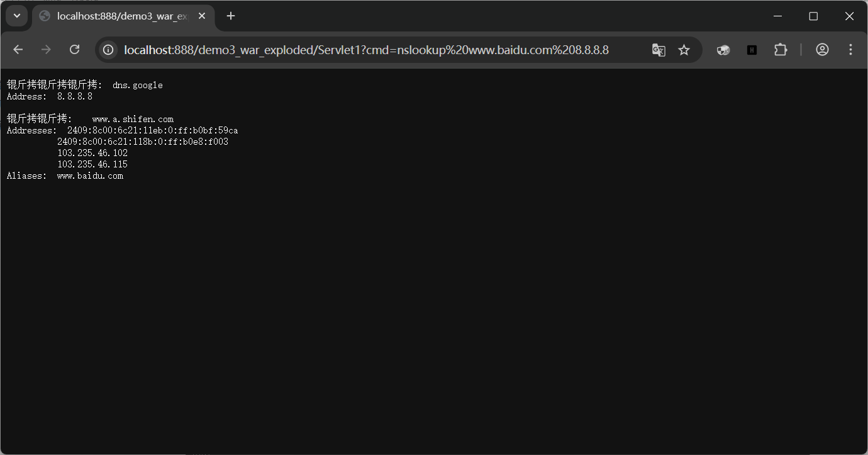Click the forward navigation arrow

click(x=46, y=50)
